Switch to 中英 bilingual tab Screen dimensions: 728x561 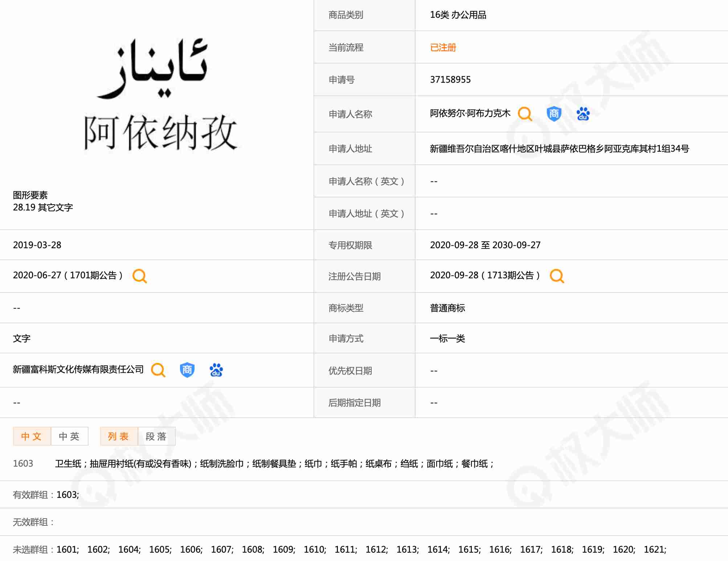(x=69, y=436)
